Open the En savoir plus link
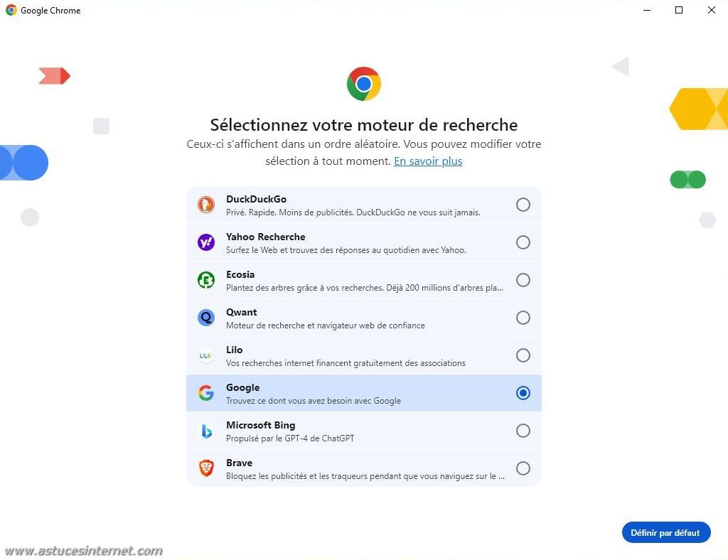The width and height of the screenshot is (728, 560). [x=428, y=161]
